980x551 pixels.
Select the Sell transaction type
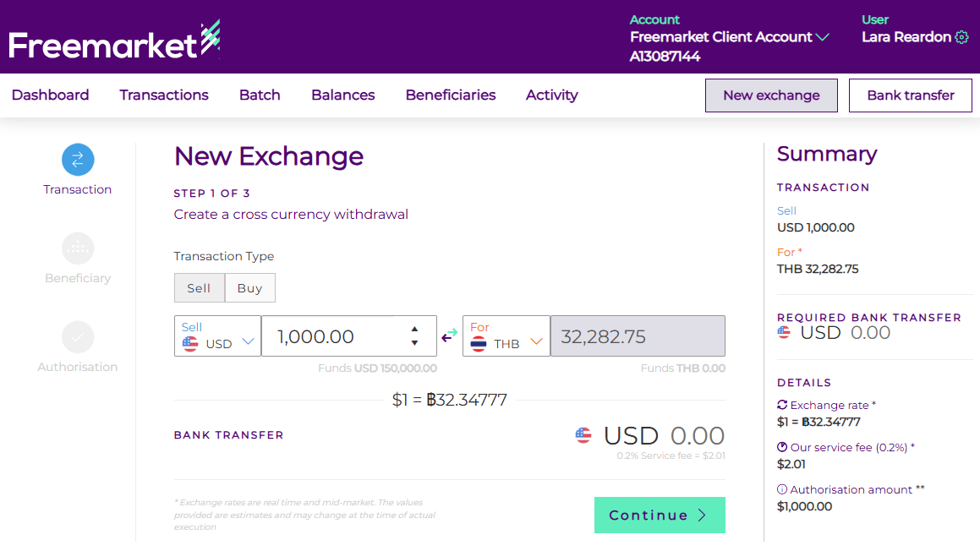tap(199, 288)
